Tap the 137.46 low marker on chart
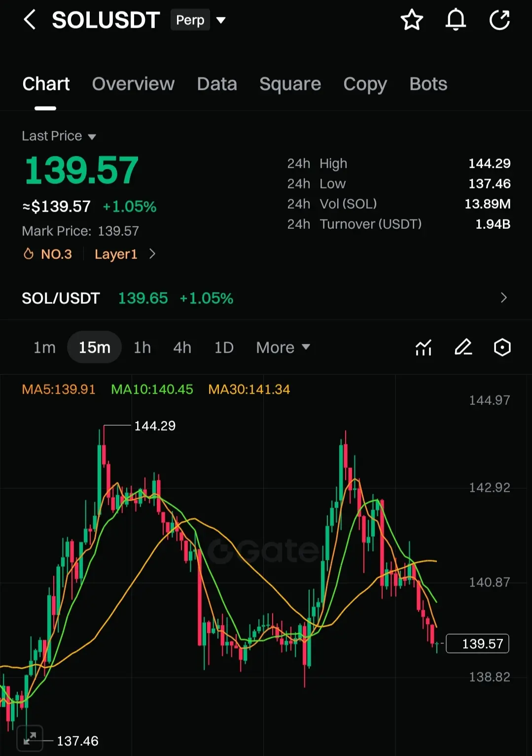Screen dimensions: 532x756 pyautogui.click(x=77, y=741)
